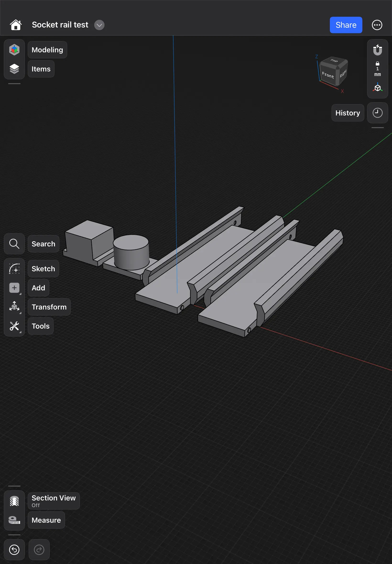392x564 pixels.
Task: Toggle the 1 mm grid lock
Action: coord(377,69)
